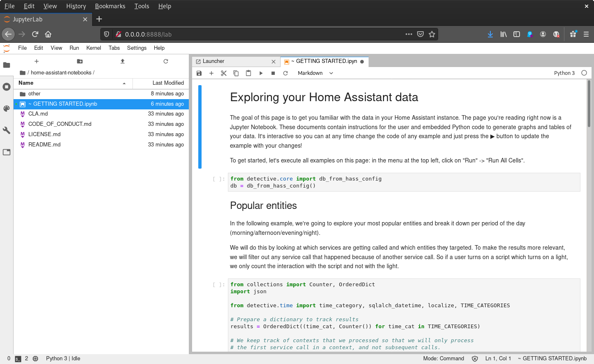Go to Firefox home page
Image resolution: width=594 pixels, height=364 pixels.
[48, 34]
